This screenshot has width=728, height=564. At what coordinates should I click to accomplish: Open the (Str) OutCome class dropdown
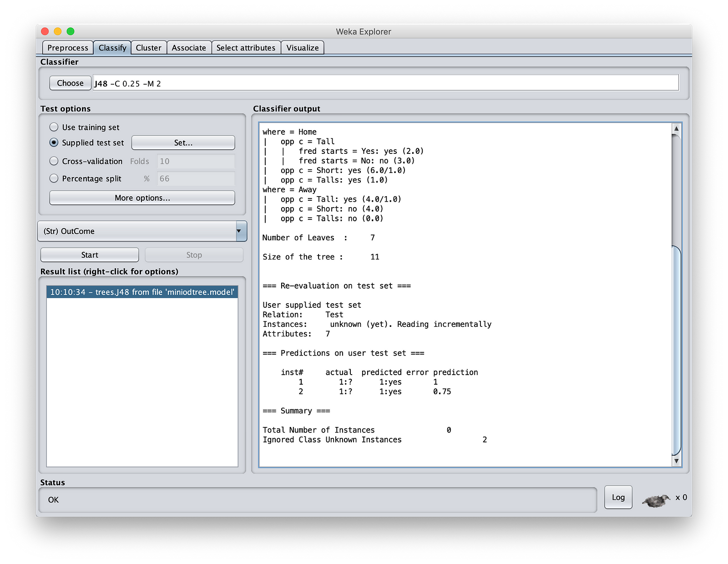point(142,231)
